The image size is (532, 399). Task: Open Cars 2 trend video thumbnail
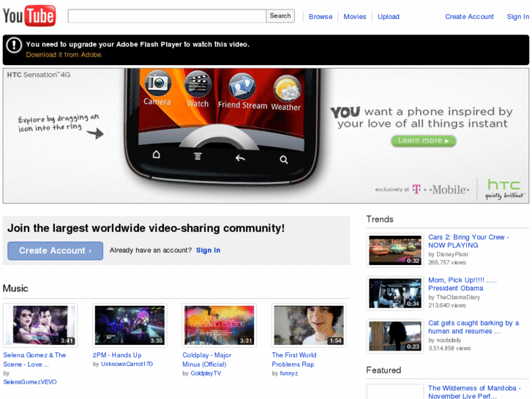[395, 250]
